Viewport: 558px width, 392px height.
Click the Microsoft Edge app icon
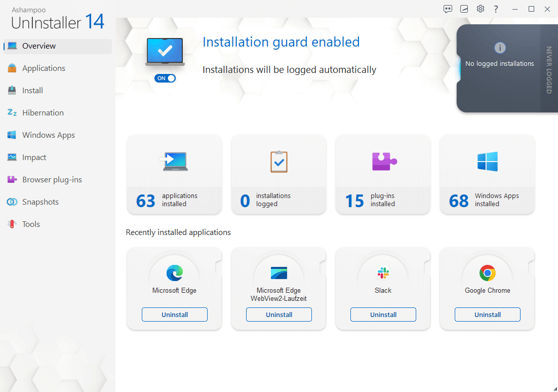[175, 273]
